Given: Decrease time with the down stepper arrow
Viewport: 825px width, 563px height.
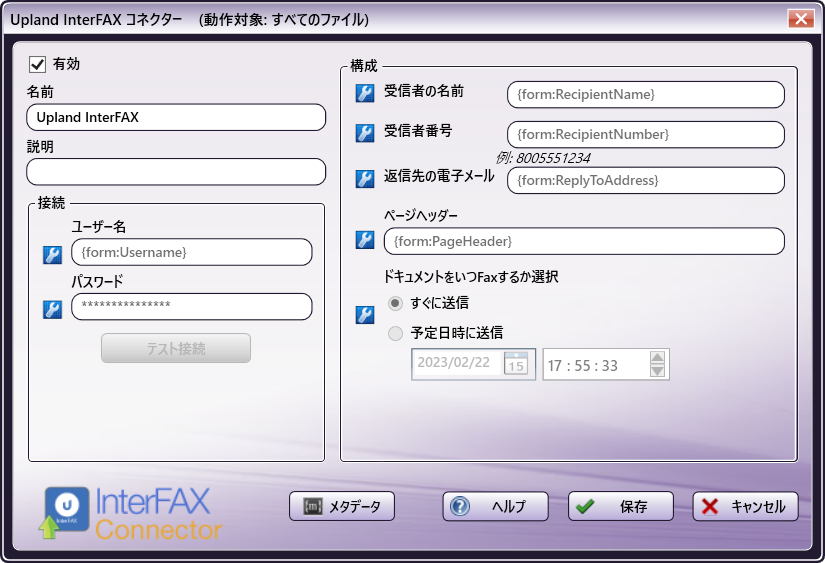Looking at the screenshot, I should (657, 371).
